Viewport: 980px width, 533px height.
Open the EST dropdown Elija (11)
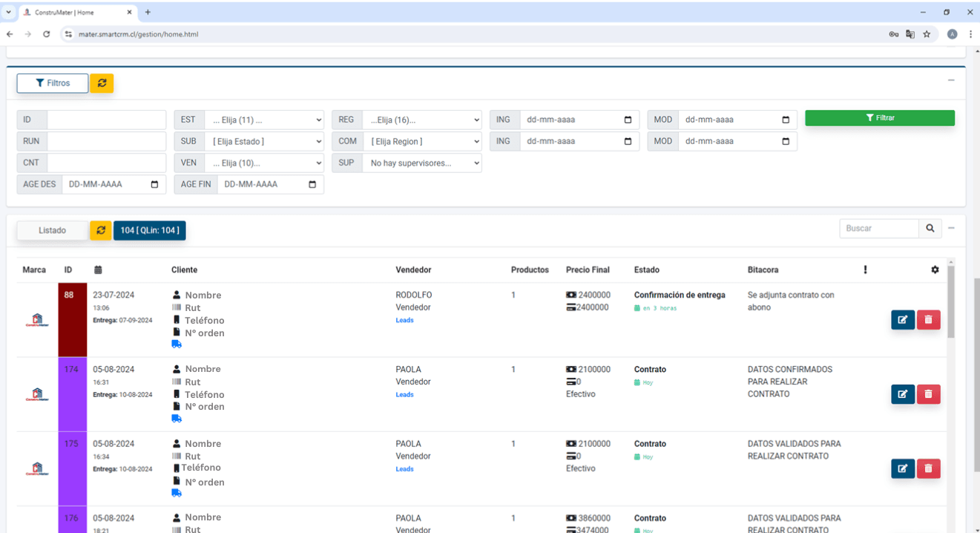pos(264,120)
